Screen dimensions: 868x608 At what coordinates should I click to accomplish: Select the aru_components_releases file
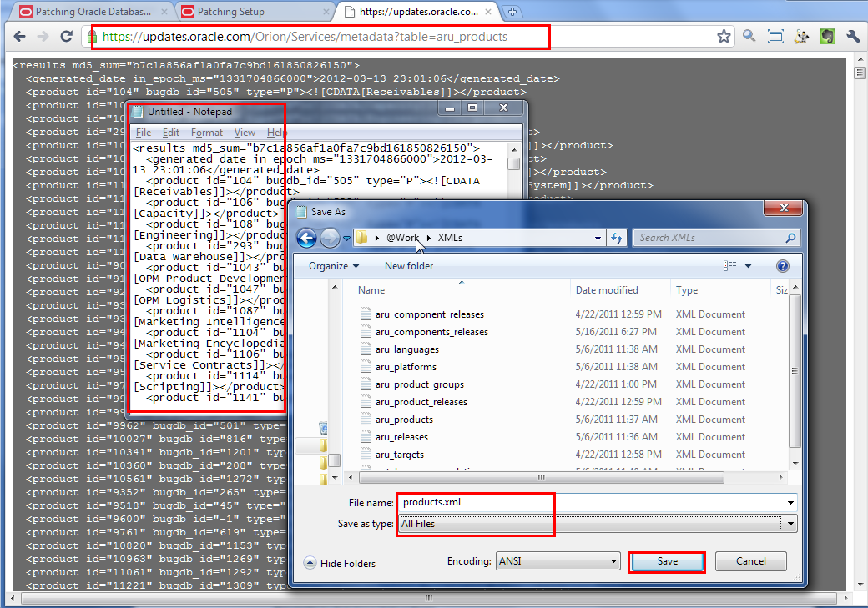pos(431,332)
